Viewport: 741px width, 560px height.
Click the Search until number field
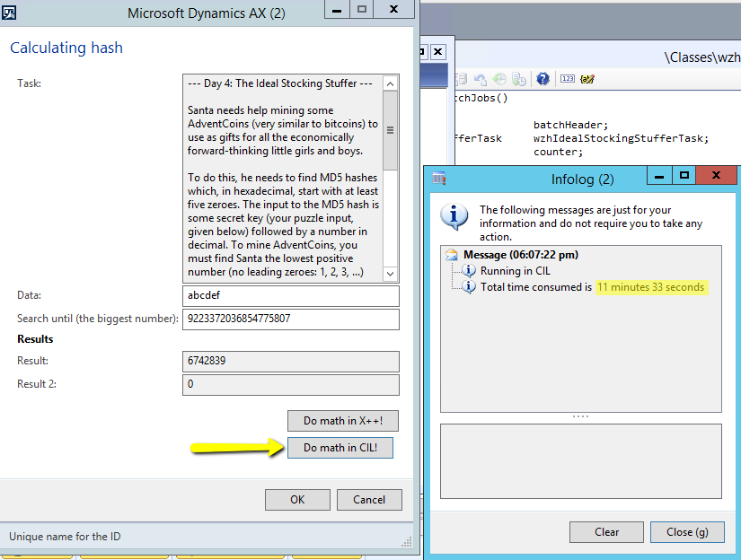coord(291,319)
